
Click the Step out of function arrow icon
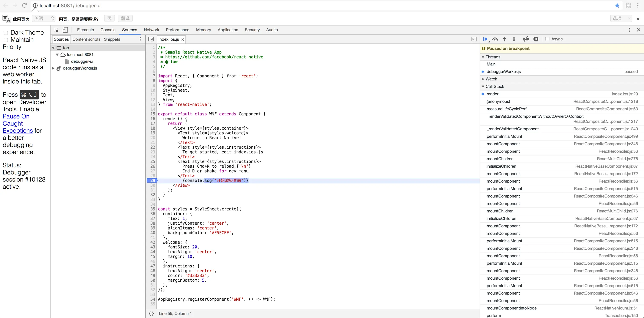click(x=514, y=39)
